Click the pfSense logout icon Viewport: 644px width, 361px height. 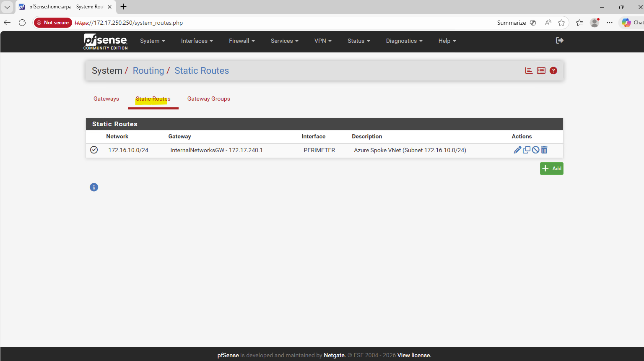tap(559, 40)
